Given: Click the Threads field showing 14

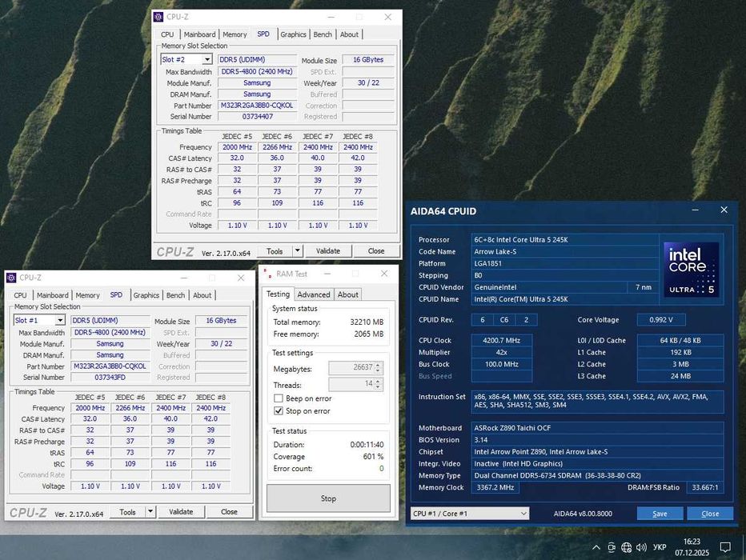Looking at the screenshot, I should [x=355, y=384].
